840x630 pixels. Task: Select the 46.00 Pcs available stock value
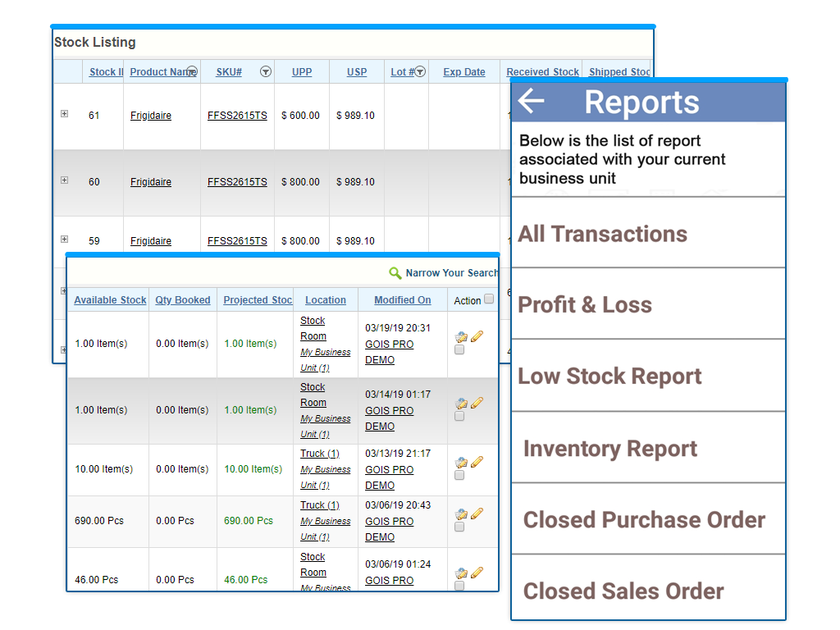tap(97, 580)
